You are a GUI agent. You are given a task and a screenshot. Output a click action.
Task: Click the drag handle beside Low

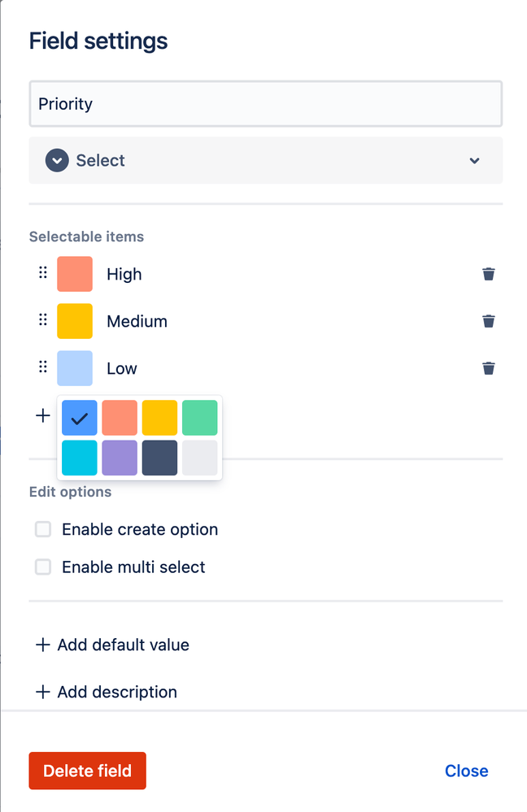[43, 367]
